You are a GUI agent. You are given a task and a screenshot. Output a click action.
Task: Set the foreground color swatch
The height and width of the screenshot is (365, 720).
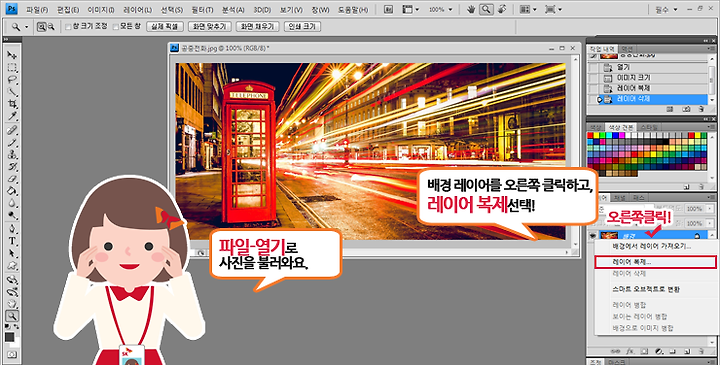[x=10, y=337]
